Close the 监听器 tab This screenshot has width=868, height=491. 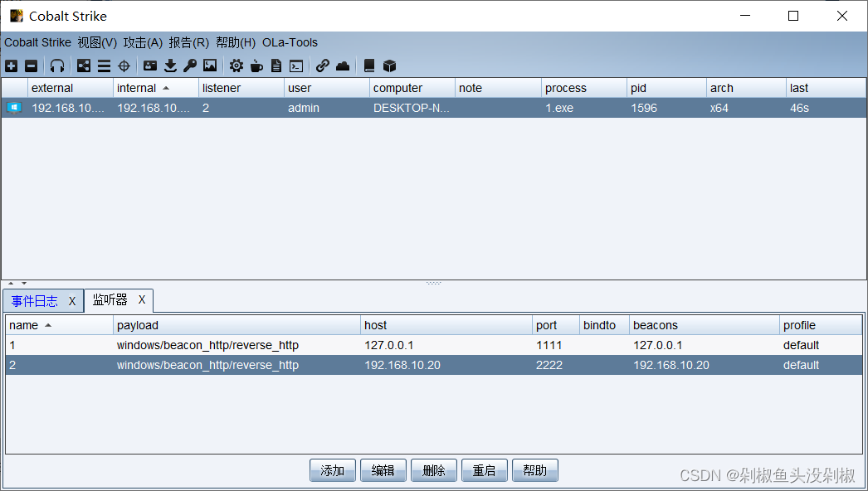(x=142, y=300)
